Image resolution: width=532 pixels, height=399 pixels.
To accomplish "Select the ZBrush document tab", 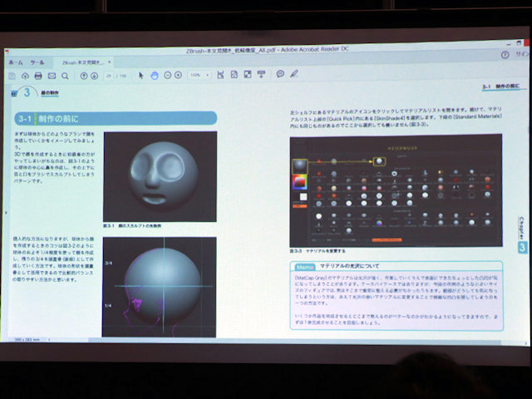I will 83,63.
